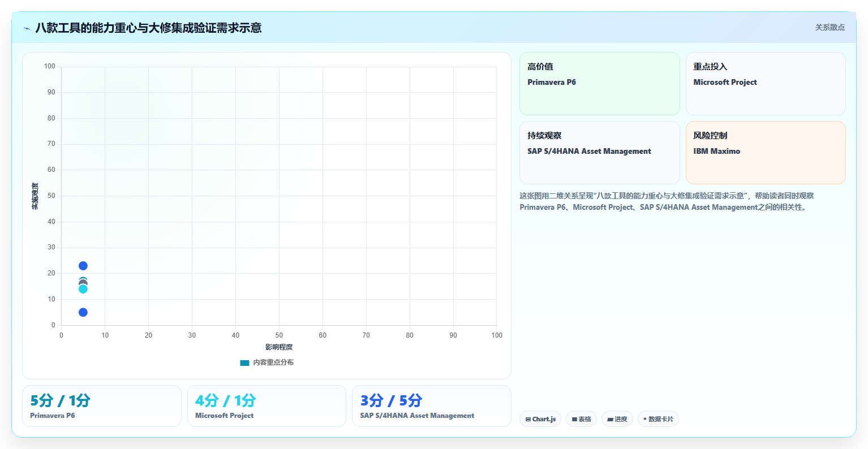
Task: Click the lightning icon beside the chart title
Action: (x=27, y=28)
